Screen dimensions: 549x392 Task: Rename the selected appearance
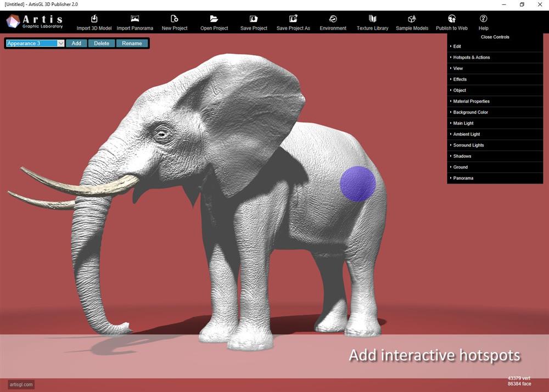coord(132,43)
